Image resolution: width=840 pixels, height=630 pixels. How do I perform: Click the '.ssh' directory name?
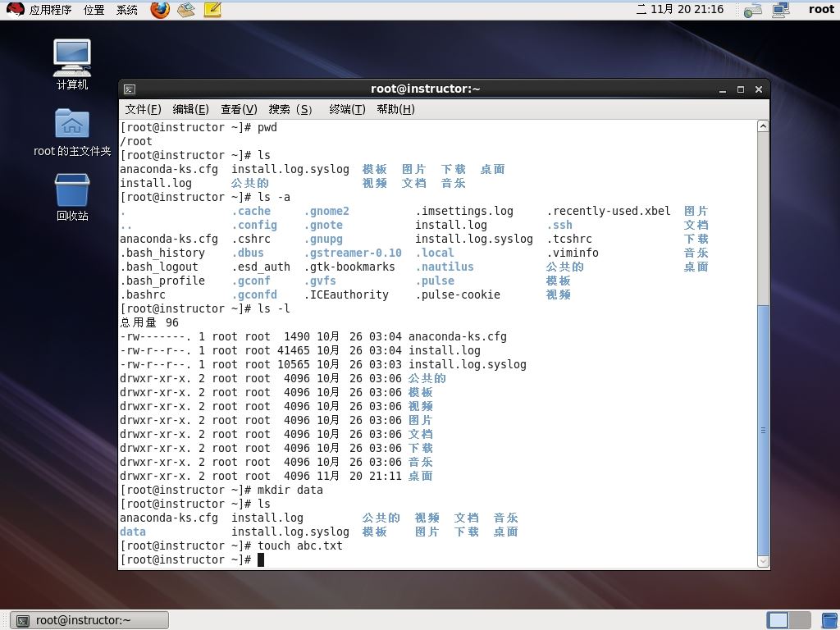click(x=559, y=225)
